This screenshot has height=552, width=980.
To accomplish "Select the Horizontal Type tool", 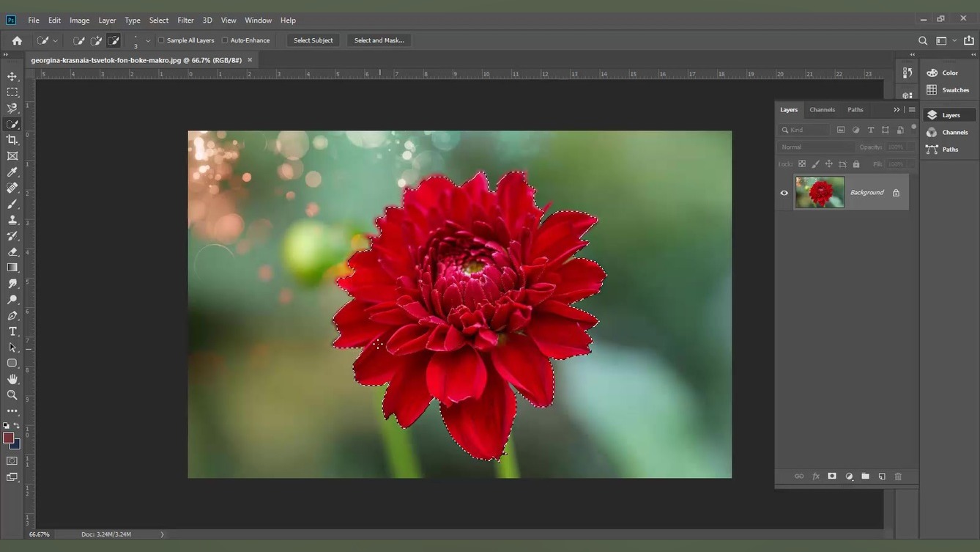I will pyautogui.click(x=12, y=331).
